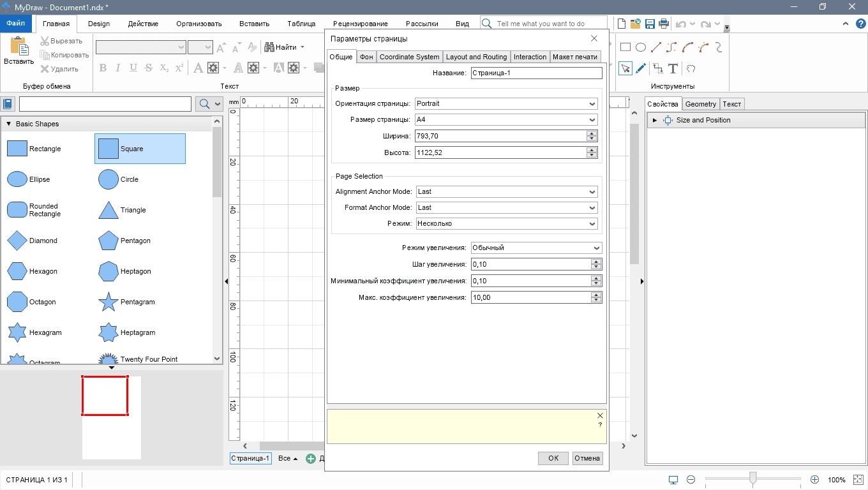868x490 pixels.
Task: Click the Отмена button
Action: [x=587, y=458]
